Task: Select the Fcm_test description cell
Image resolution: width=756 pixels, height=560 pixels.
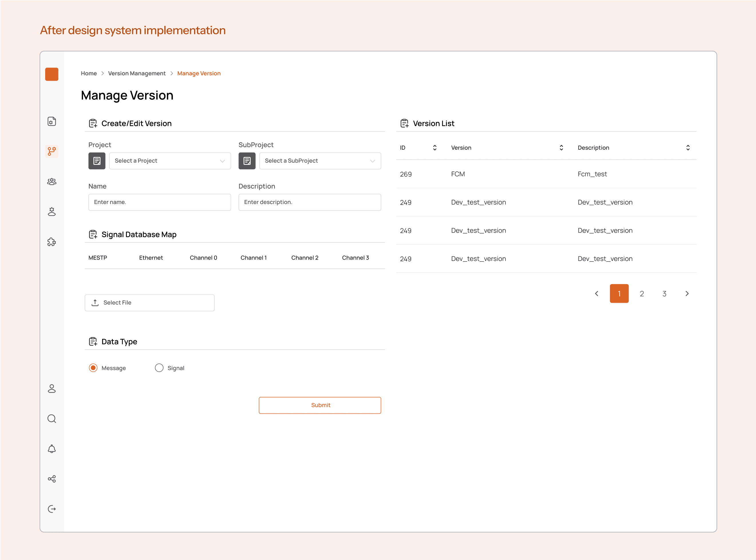Action: click(x=592, y=174)
